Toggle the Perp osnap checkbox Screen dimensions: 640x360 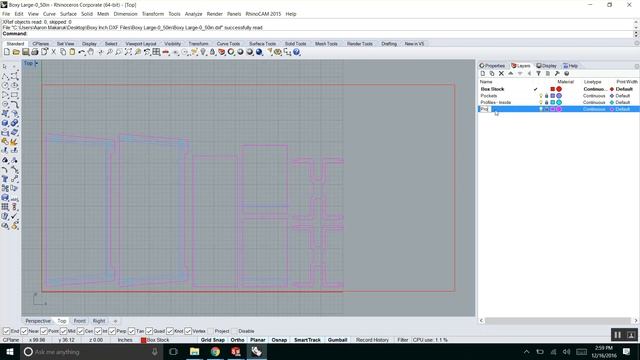[x=113, y=331]
